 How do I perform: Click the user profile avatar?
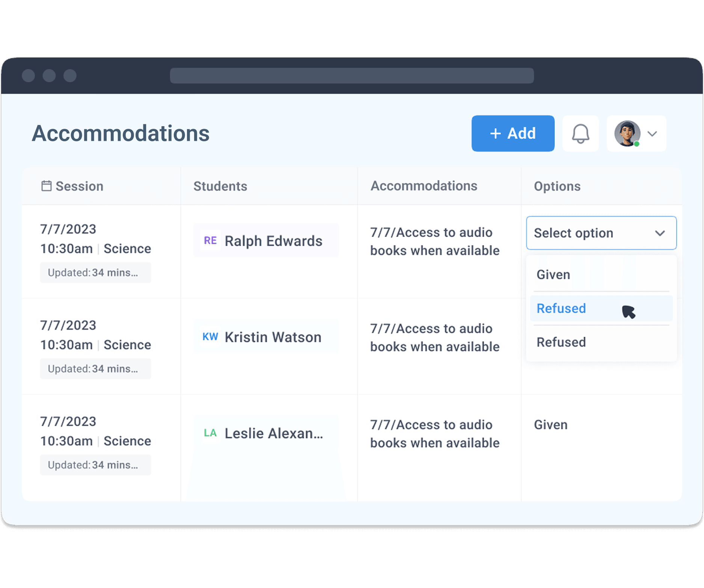(x=627, y=134)
